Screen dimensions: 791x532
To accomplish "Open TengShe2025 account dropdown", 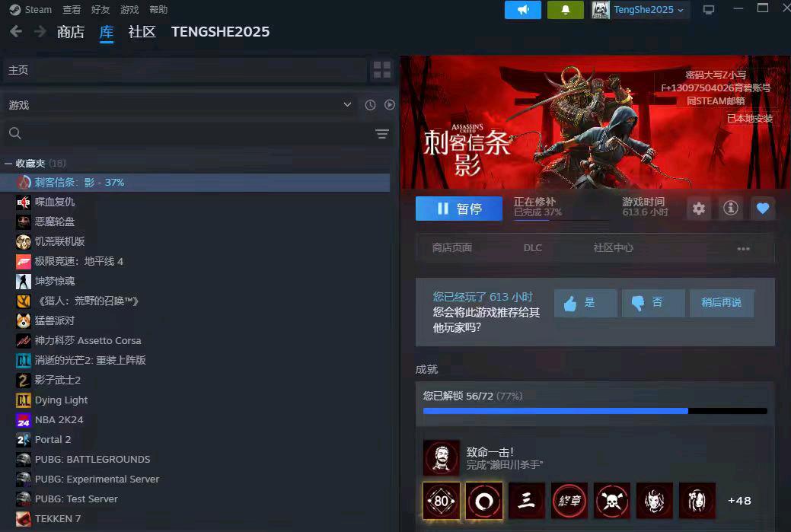I will pos(640,10).
